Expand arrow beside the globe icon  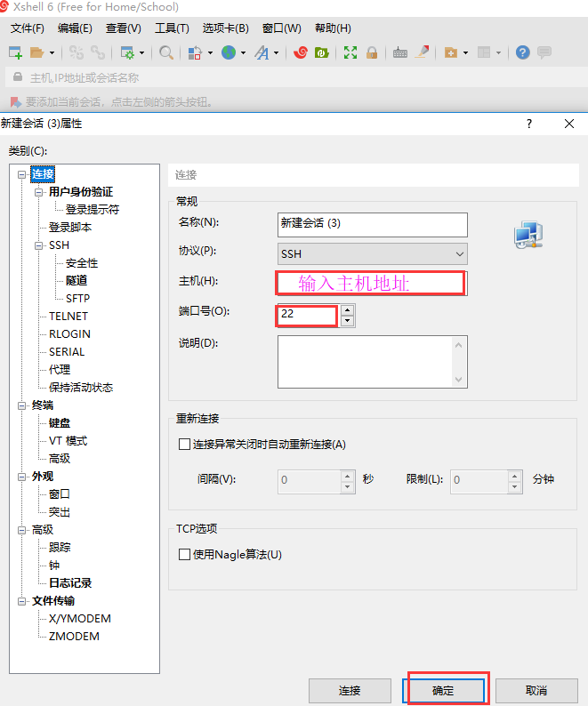pyautogui.click(x=244, y=53)
